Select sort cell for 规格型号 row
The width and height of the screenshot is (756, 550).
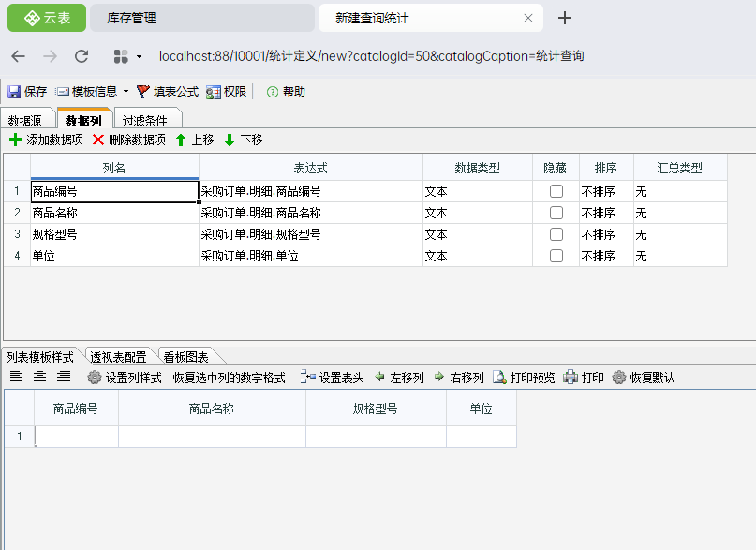(606, 234)
